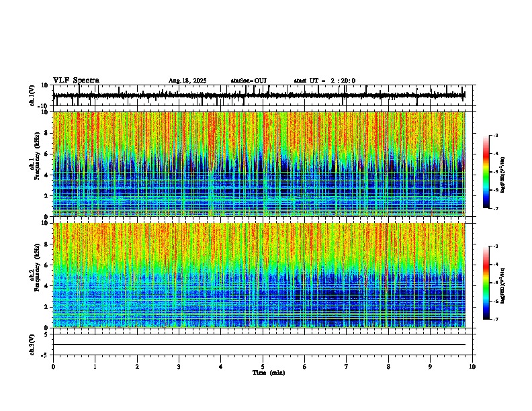
Task: Click the time axis tick label "4"
Action: coord(221,367)
